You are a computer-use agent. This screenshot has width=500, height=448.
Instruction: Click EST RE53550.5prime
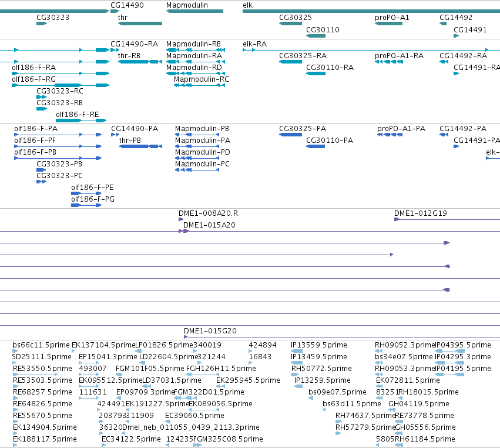click(x=42, y=369)
